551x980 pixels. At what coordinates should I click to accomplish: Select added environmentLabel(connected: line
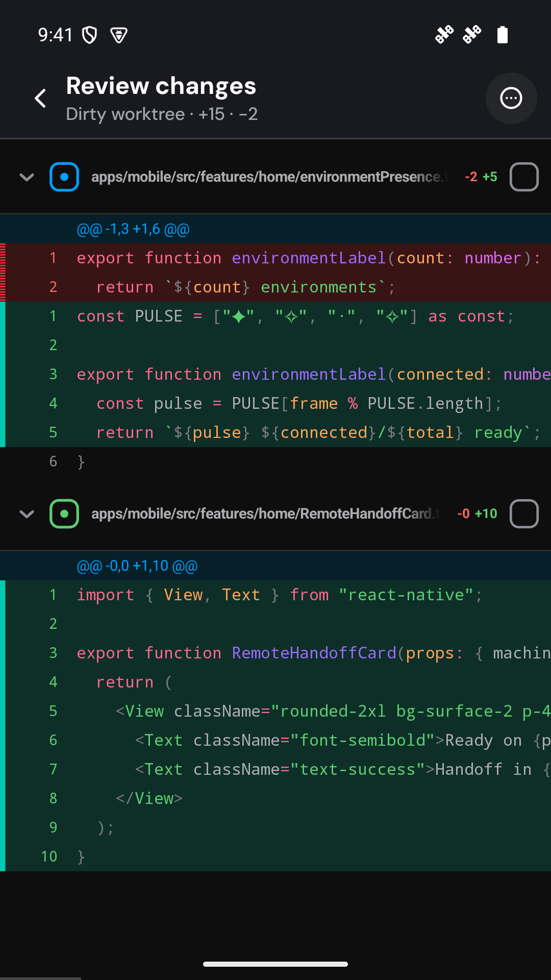pos(275,374)
